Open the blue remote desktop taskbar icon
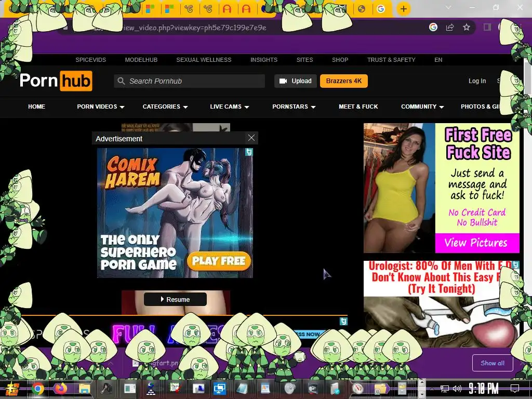 pos(220,389)
